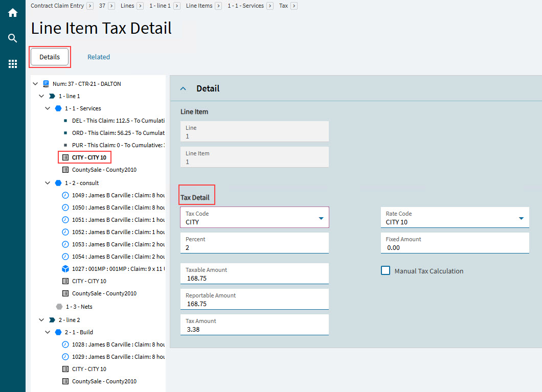542x392 pixels.
Task: Click table icon beside CITY - CITY 10 under Services
Action: pyautogui.click(x=65, y=157)
